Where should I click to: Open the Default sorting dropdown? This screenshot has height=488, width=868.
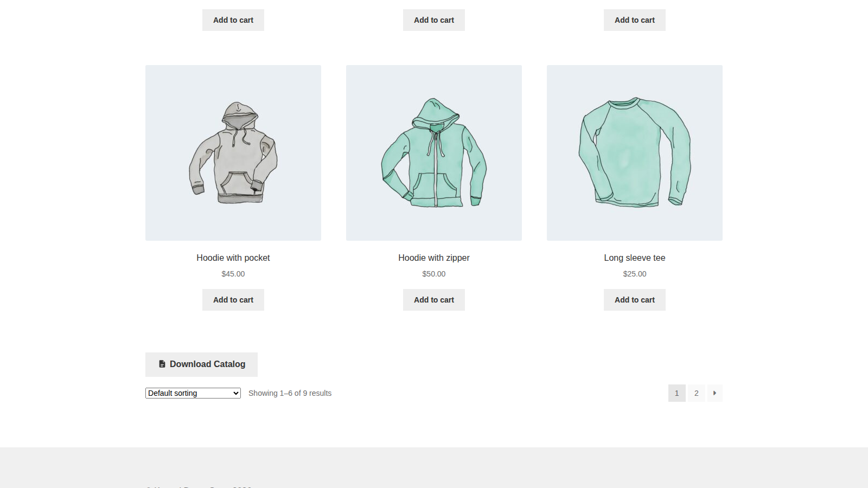[x=193, y=393]
